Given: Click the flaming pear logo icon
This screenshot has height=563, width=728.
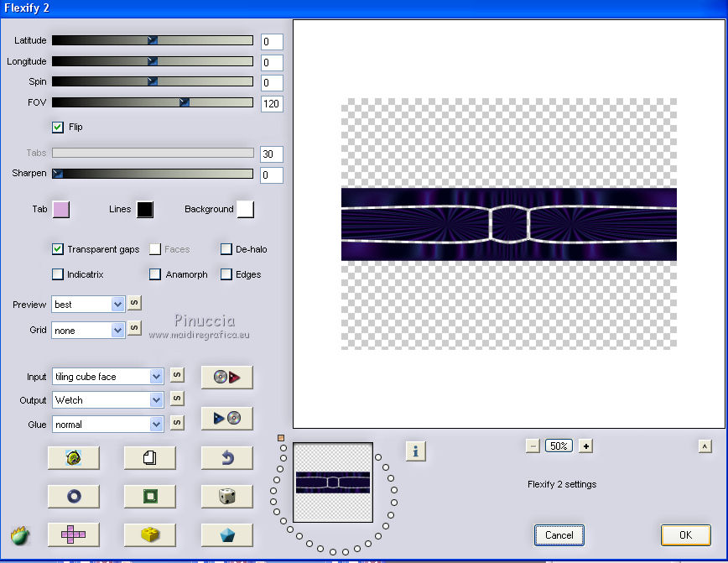Looking at the screenshot, I should pyautogui.click(x=20, y=535).
